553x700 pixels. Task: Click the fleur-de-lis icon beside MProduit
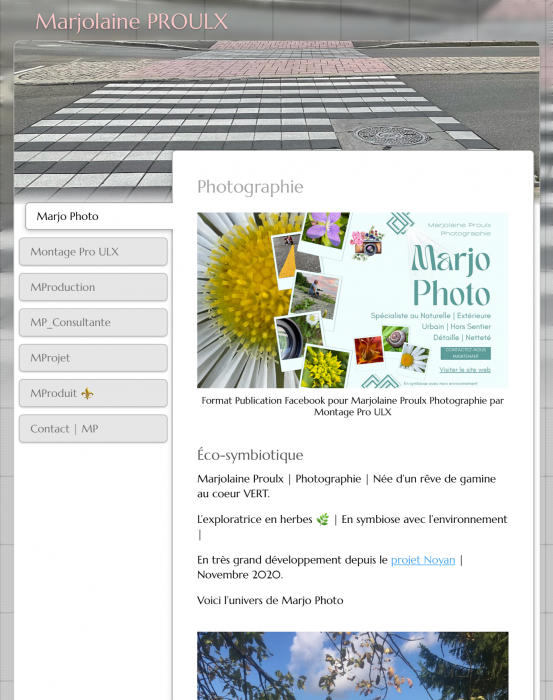point(87,393)
